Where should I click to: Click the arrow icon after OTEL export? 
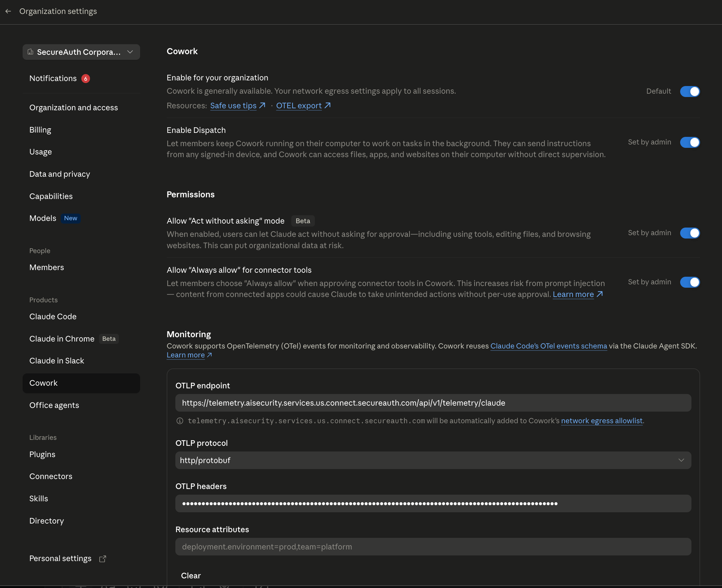327,105
